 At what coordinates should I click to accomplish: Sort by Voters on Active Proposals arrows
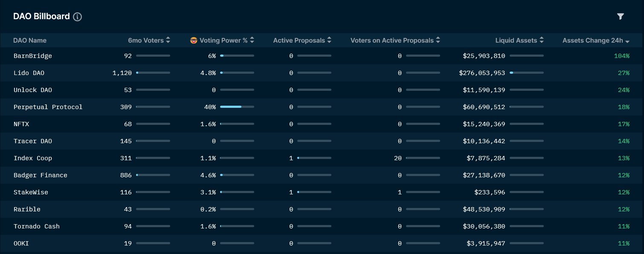[x=438, y=40]
